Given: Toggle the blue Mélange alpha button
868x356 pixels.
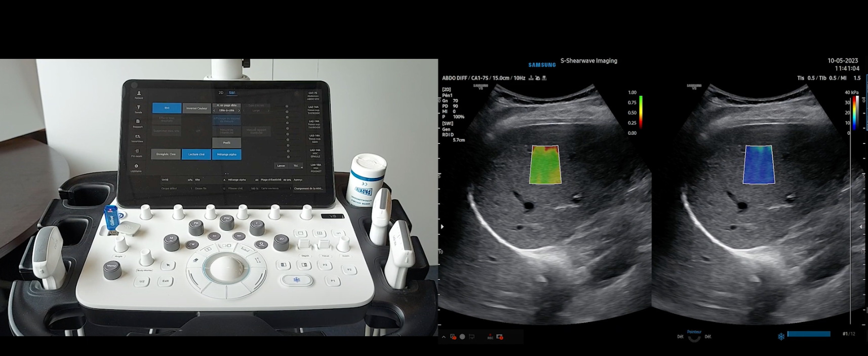Looking at the screenshot, I should (x=226, y=154).
